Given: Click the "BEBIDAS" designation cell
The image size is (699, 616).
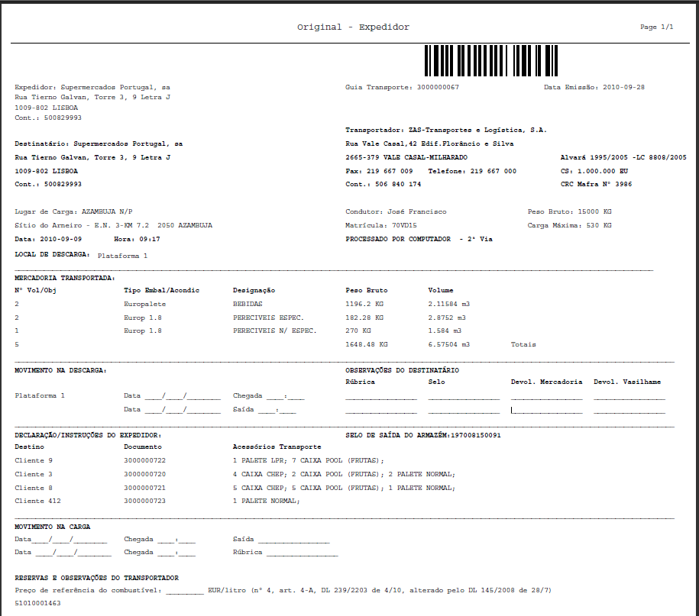Looking at the screenshot, I should click(248, 305).
